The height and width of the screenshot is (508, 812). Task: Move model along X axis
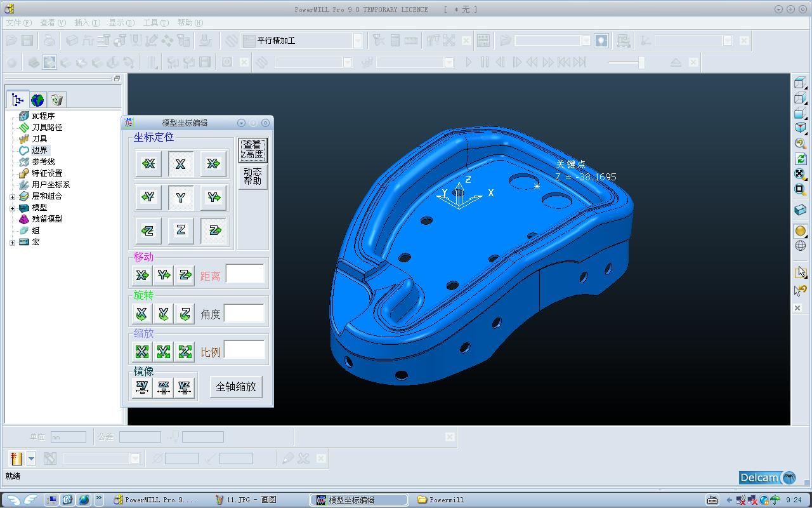(142, 275)
